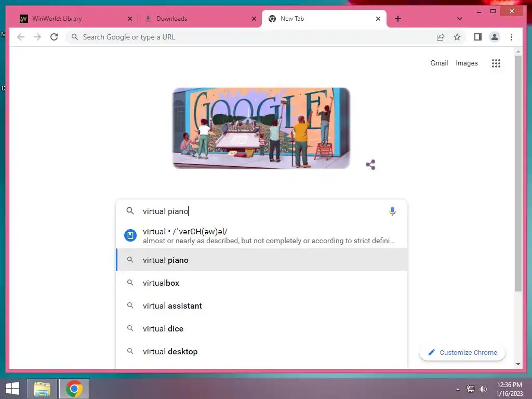Select the virtual definition suggestion
The height and width of the screenshot is (399, 532).
pos(262,235)
